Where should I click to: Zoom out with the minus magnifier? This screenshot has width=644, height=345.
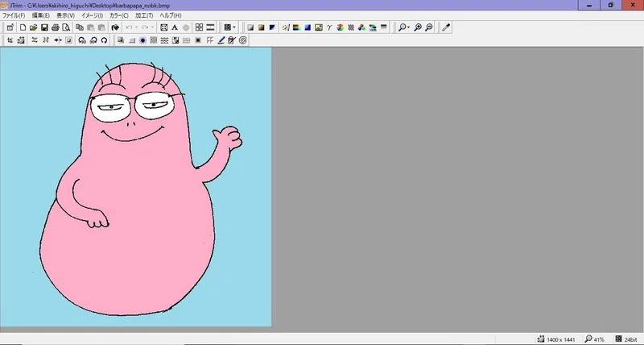[429, 27]
